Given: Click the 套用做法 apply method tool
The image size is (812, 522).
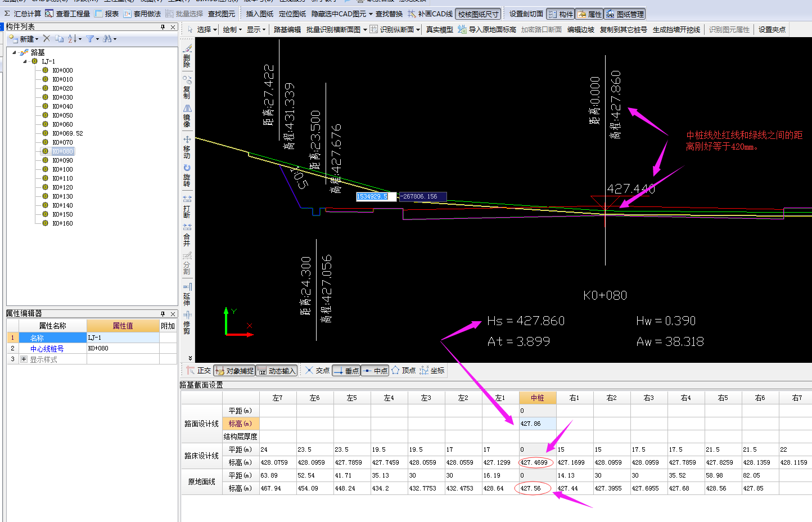Looking at the screenshot, I should tap(142, 13).
